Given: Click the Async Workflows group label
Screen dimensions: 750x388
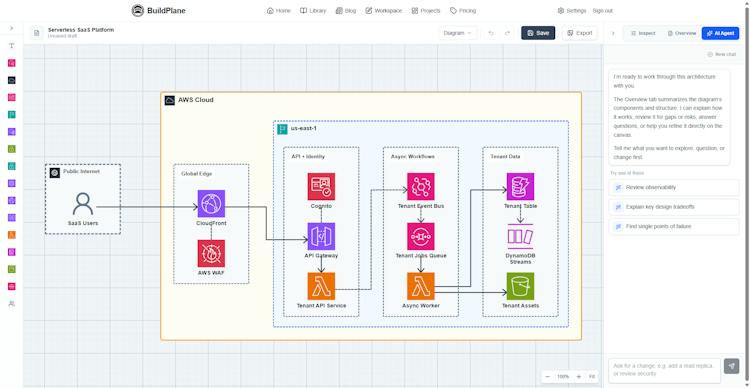Looking at the screenshot, I should (x=413, y=156).
